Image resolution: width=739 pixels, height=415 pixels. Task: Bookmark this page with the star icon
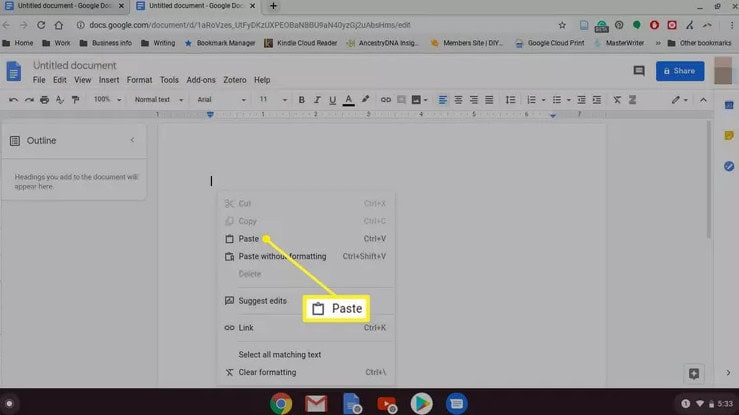[x=562, y=25]
